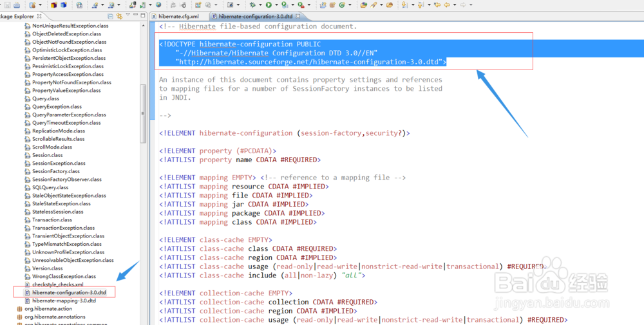Click the ELEMENT class-cache EMPTY line
Image resolution: width=644 pixels, height=325 pixels.
click(216, 239)
